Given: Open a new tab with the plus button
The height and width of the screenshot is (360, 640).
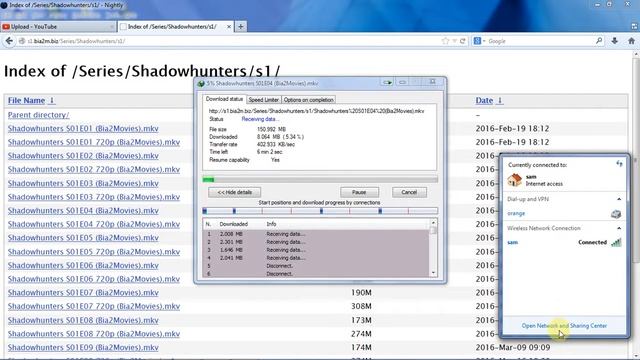Looking at the screenshot, I should pos(240,27).
